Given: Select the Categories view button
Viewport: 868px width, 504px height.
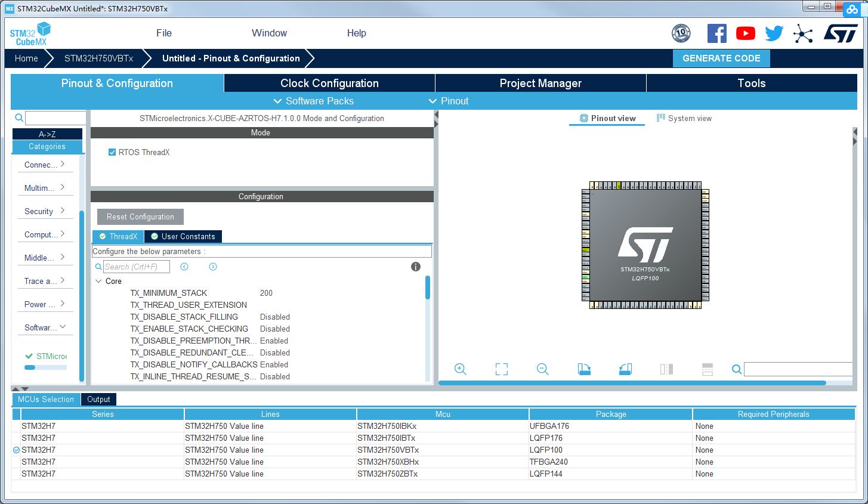Looking at the screenshot, I should pyautogui.click(x=47, y=147).
